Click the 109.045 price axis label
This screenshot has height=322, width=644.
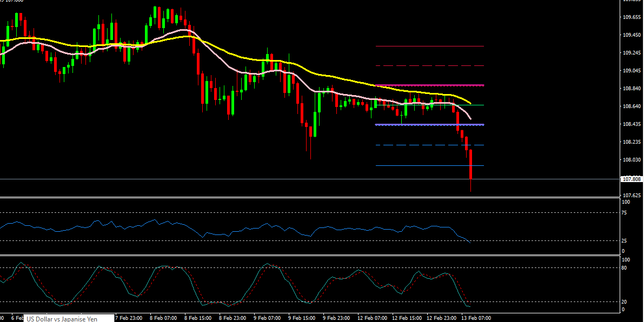click(632, 71)
